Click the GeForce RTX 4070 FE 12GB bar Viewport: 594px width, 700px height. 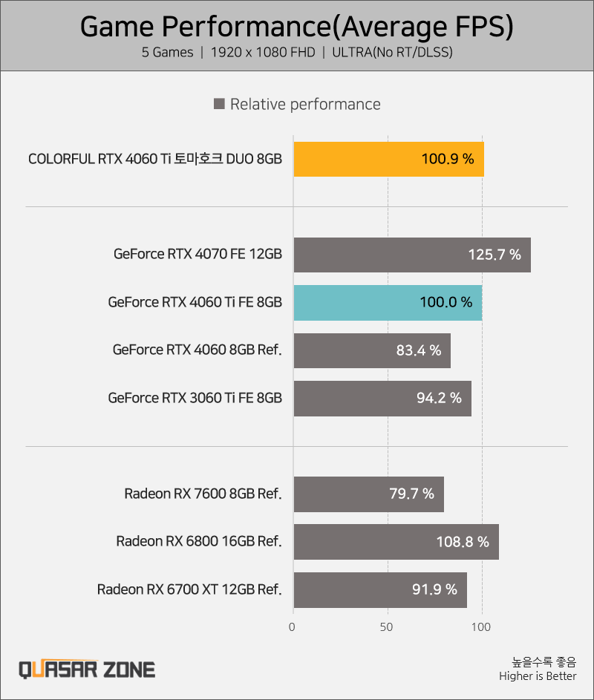pyautogui.click(x=412, y=255)
